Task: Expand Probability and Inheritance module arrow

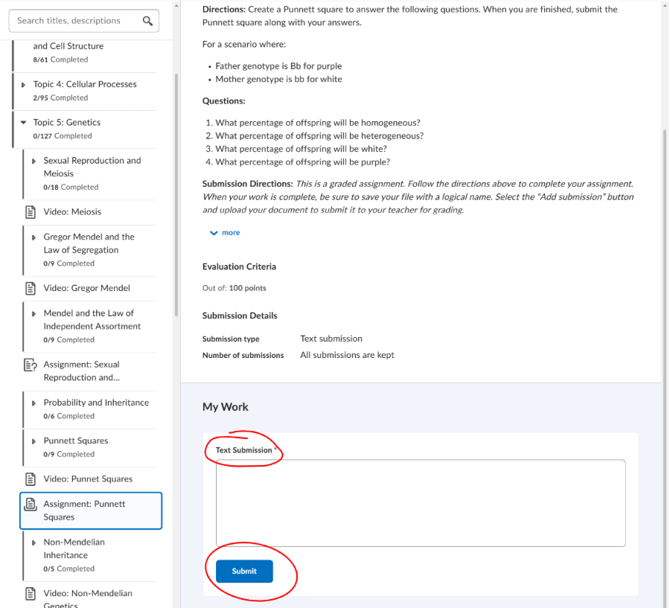Action: coord(34,403)
